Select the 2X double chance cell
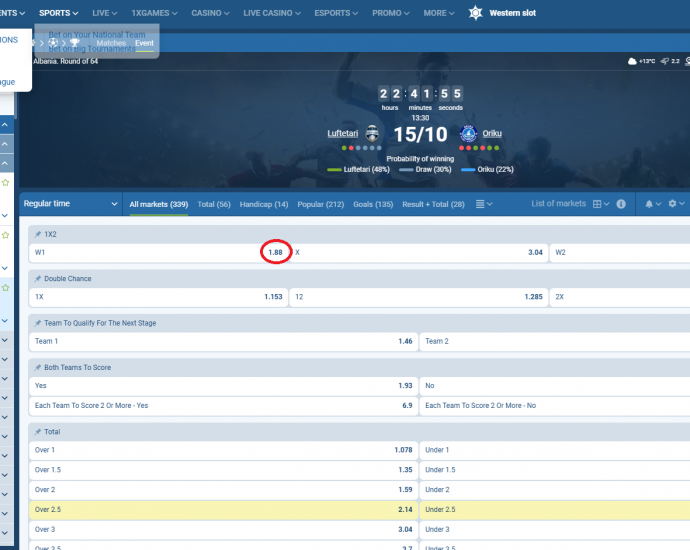 [620, 297]
